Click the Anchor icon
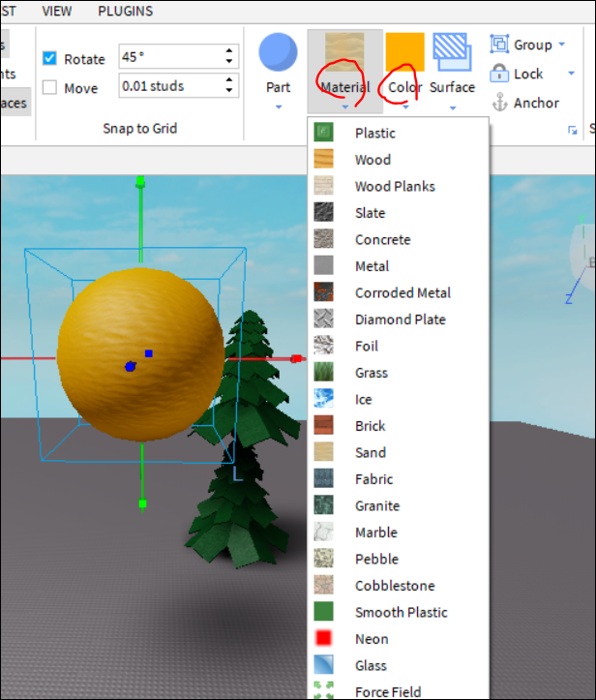This screenshot has height=700, width=596. [499, 103]
